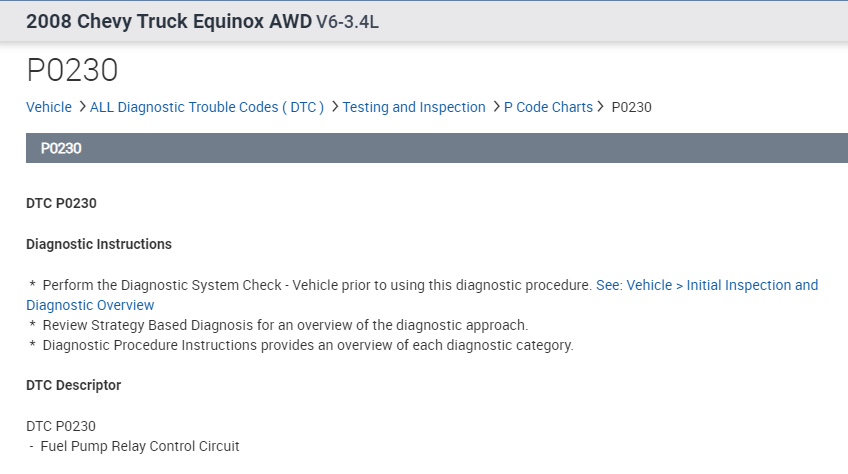
Task: Click chevron after ALL Diagnostic Trouble Codes
Action: pos(334,107)
